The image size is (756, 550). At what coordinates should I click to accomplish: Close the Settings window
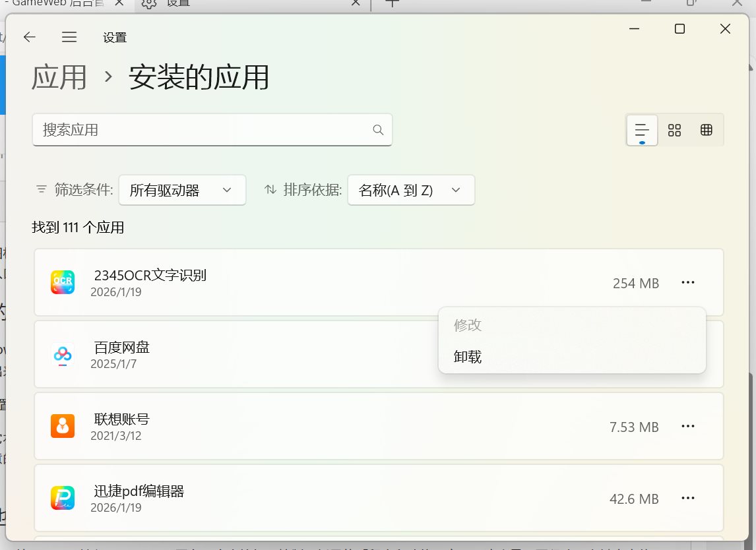pos(724,29)
